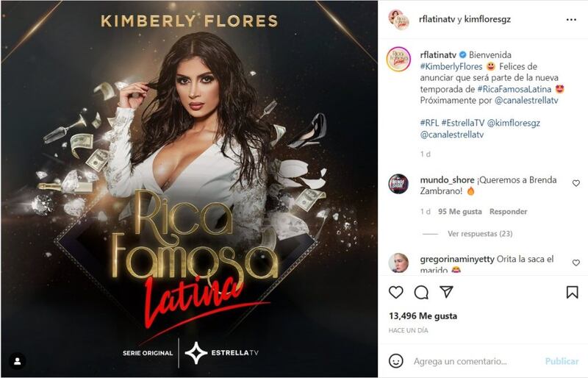The image size is (588, 378).
Task: Like mundo_shore's comment heart
Action: click(x=576, y=183)
